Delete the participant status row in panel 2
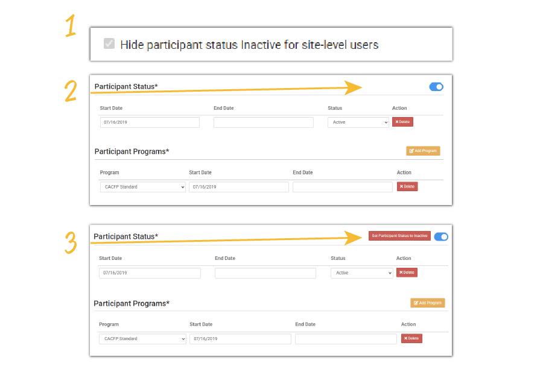The width and height of the screenshot is (543, 392). point(402,122)
